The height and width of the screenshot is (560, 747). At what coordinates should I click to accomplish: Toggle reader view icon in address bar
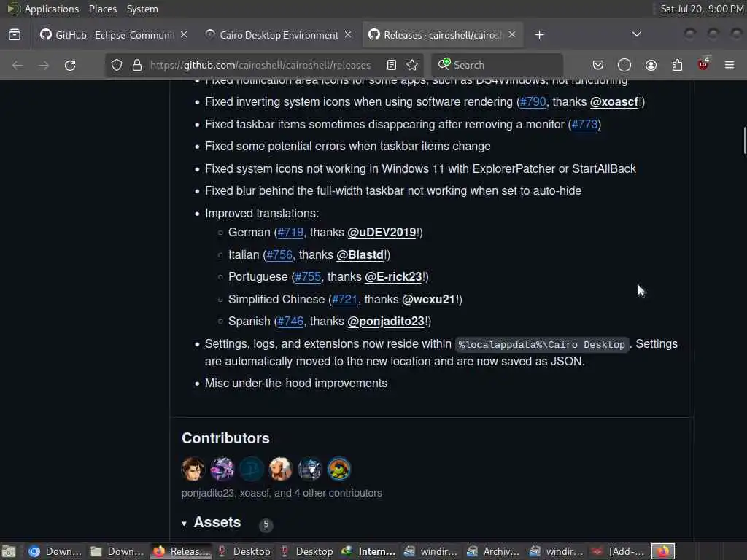click(x=392, y=65)
